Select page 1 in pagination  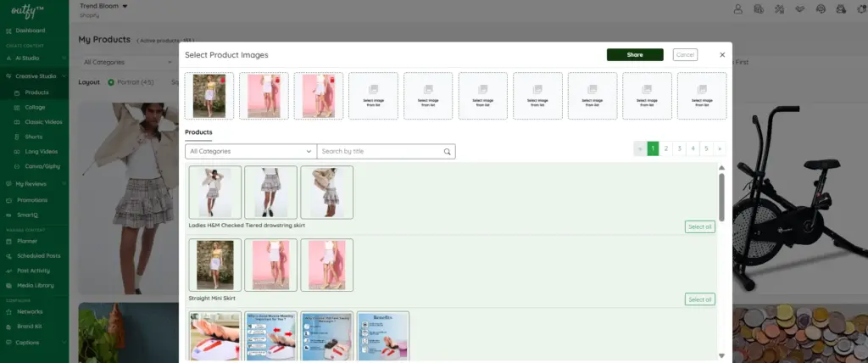[654, 148]
